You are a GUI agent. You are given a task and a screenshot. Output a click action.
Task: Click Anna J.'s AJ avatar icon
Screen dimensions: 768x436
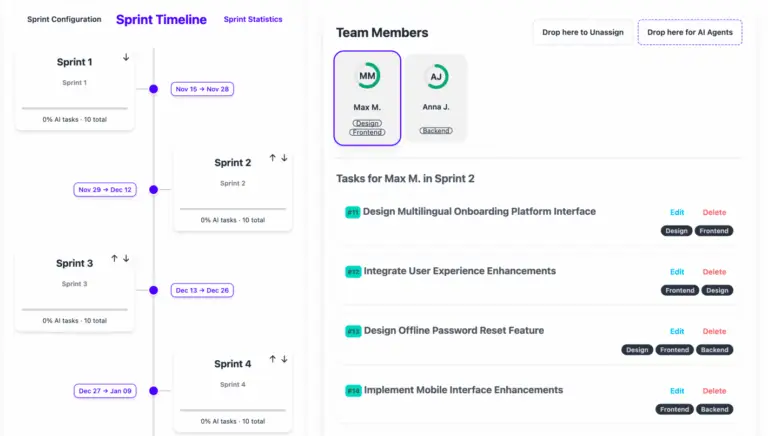436,77
